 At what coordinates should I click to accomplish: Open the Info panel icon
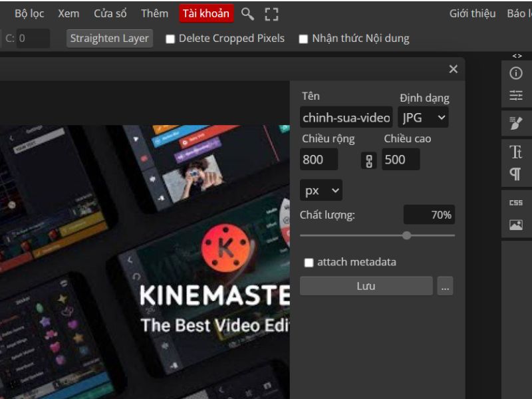[516, 73]
